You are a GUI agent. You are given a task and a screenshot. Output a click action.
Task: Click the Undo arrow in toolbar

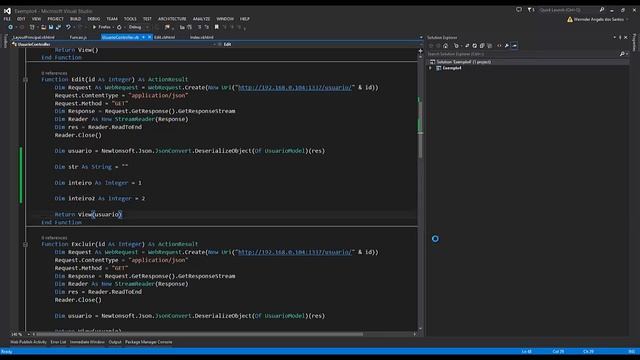[68, 27]
